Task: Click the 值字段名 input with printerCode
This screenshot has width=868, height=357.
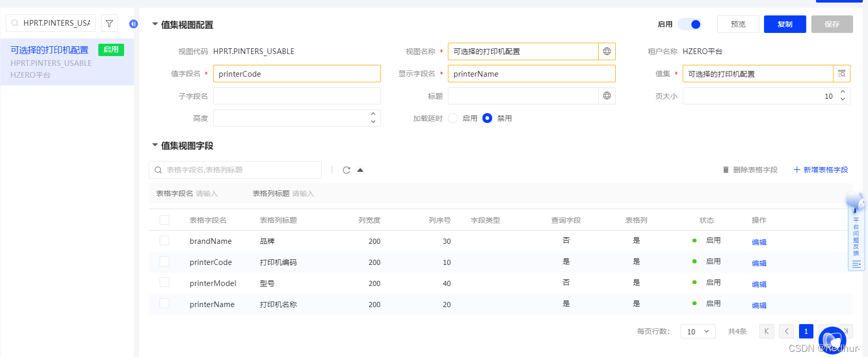Action: [x=297, y=74]
